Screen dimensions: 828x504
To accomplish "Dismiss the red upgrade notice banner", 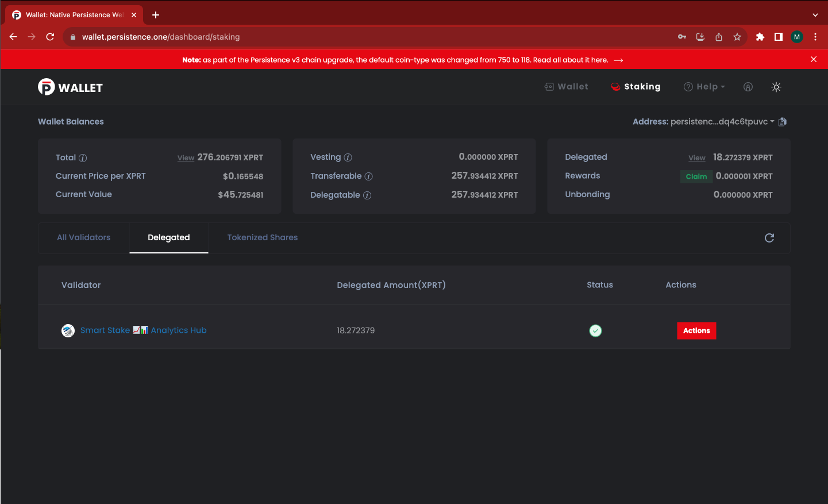I will 813,59.
